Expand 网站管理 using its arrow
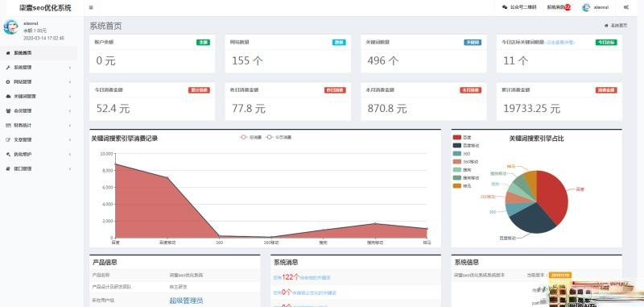The width and height of the screenshot is (644, 307). tap(70, 81)
